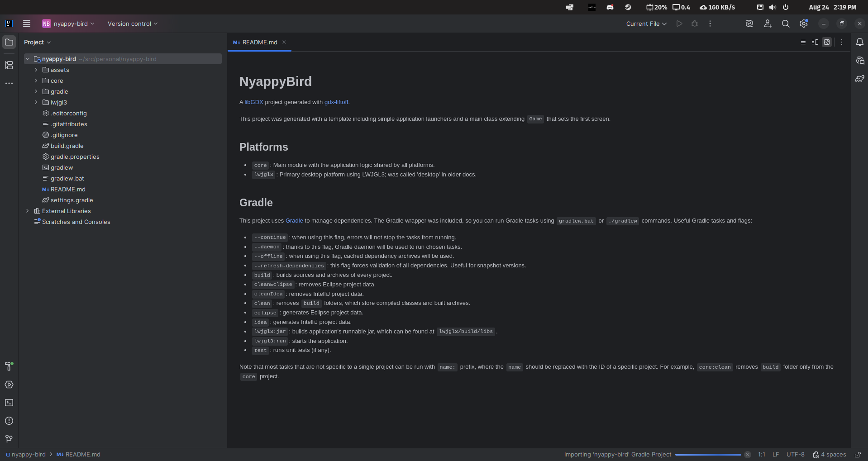
Task: Expand the assets folder
Action: click(x=36, y=70)
